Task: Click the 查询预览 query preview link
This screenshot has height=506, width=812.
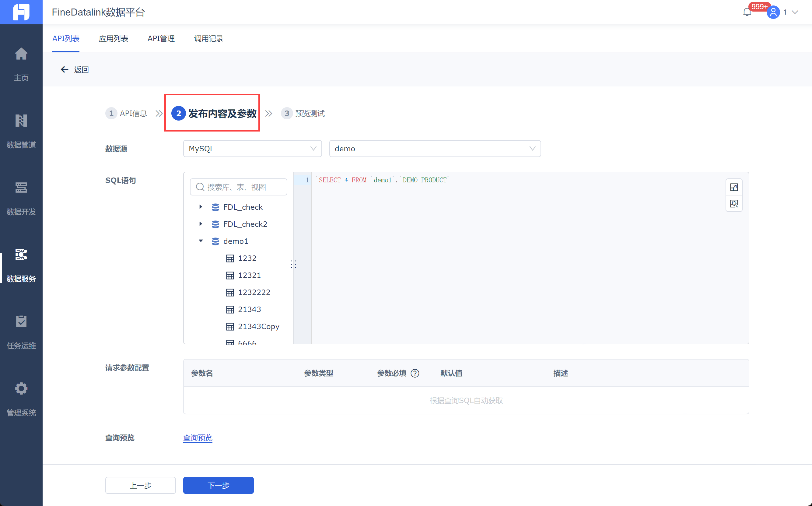Action: [x=198, y=438]
